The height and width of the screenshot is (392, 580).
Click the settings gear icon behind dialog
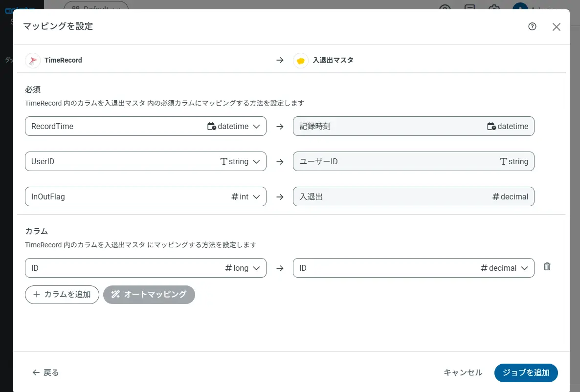494,7
